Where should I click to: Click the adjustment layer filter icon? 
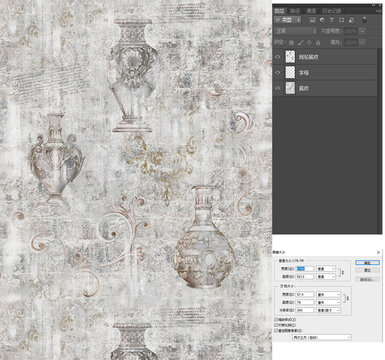click(x=322, y=20)
